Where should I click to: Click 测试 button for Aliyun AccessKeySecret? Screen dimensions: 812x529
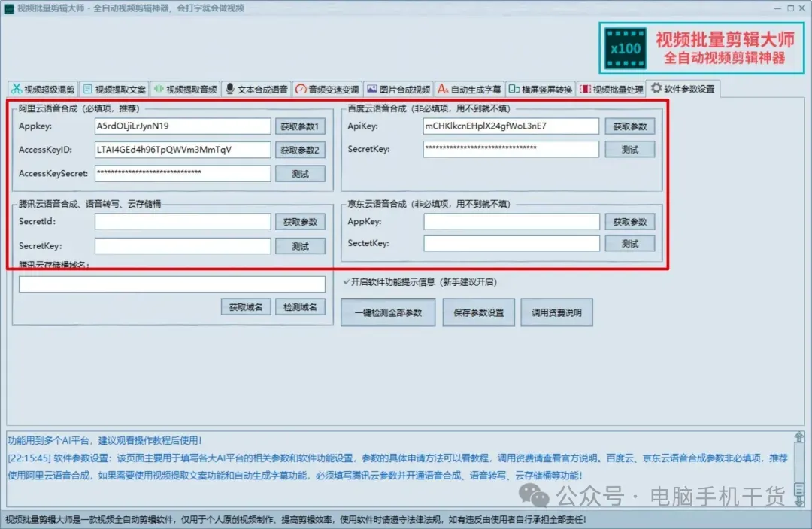pos(300,174)
